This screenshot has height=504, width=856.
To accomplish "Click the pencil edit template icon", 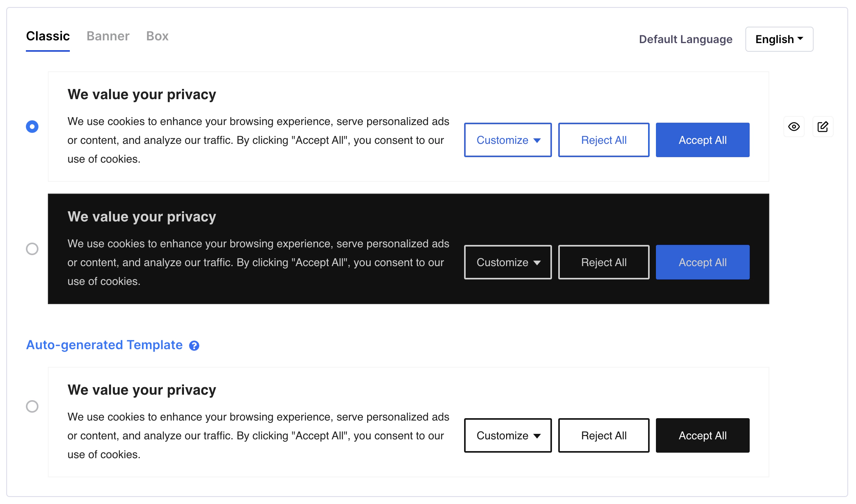I will pos(823,127).
